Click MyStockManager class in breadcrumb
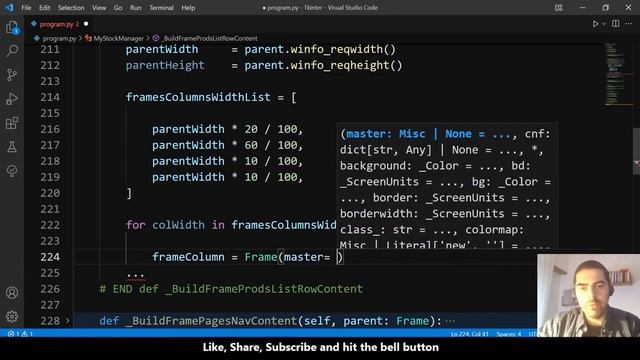Screen dimensions: 640x360 (x=119, y=38)
